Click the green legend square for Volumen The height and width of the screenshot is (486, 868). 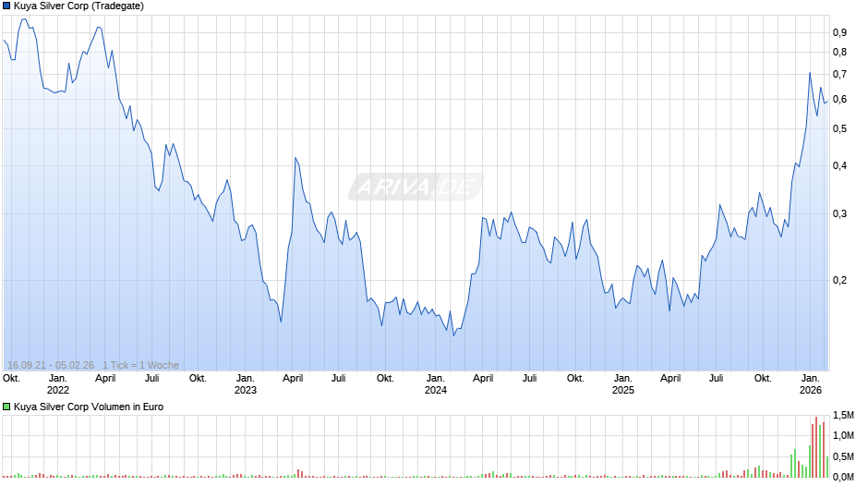click(6, 407)
